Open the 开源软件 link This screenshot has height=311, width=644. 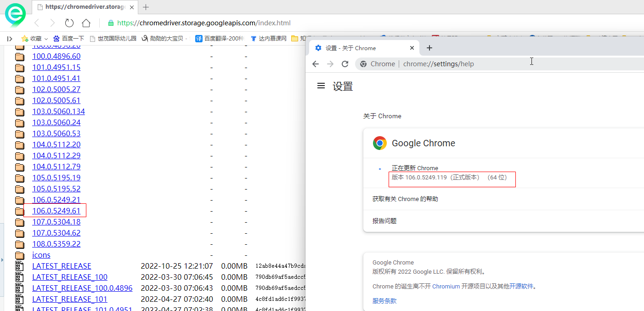pos(521,286)
